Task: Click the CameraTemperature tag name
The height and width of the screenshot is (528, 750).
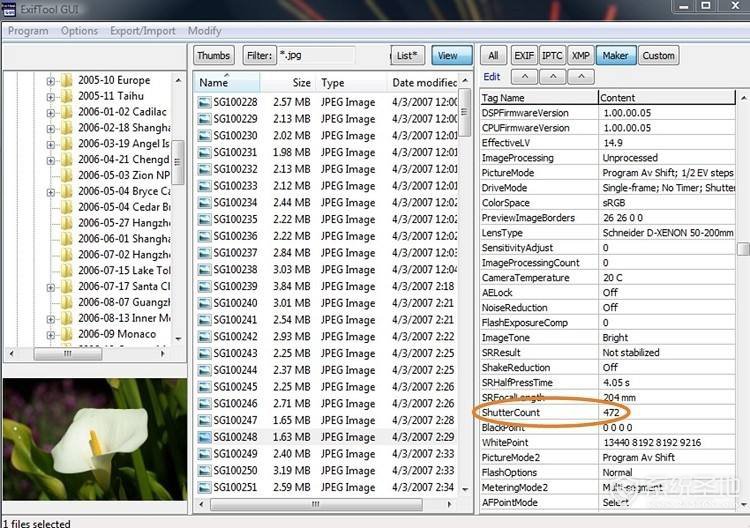Action: (526, 278)
